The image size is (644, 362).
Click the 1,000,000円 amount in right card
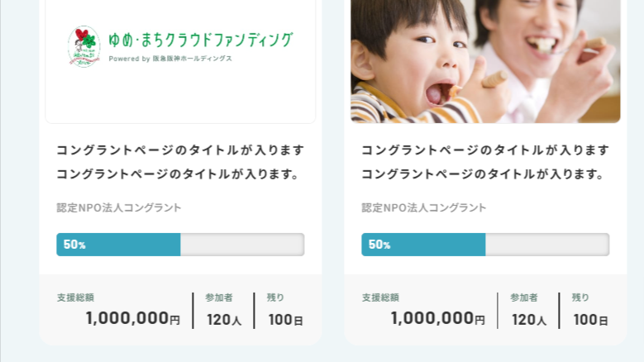point(437,319)
